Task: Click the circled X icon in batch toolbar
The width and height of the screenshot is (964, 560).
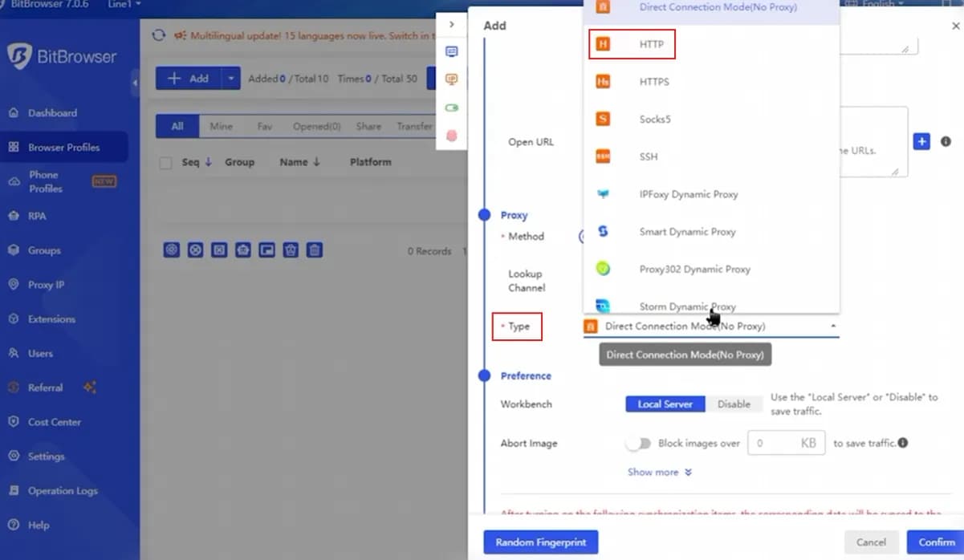Action: point(195,250)
